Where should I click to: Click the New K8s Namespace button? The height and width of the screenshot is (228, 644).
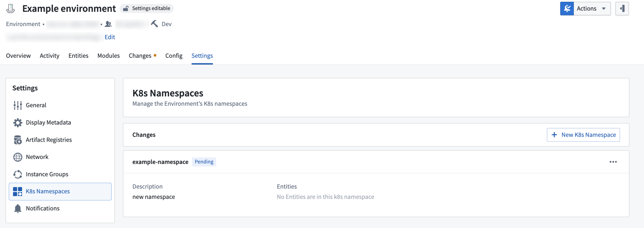pyautogui.click(x=583, y=135)
